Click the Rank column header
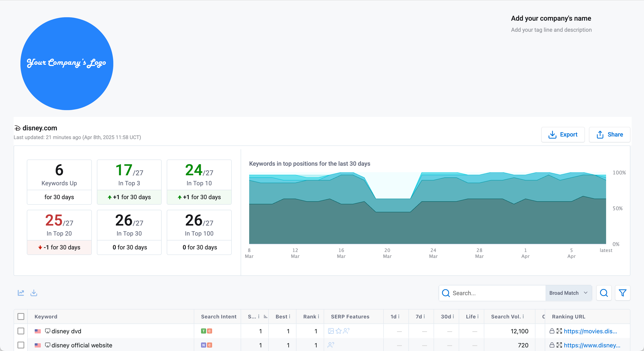The height and width of the screenshot is (351, 644). click(x=309, y=316)
